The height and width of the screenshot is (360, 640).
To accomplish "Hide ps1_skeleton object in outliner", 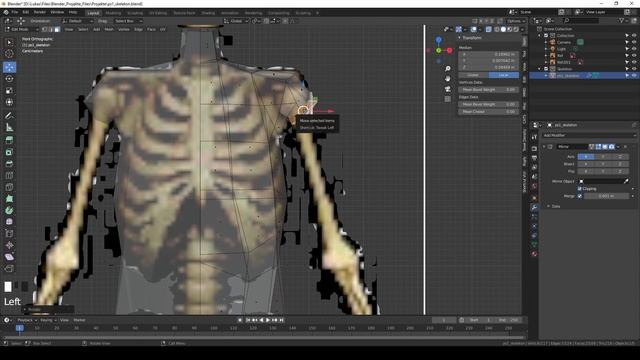I will [x=634, y=76].
